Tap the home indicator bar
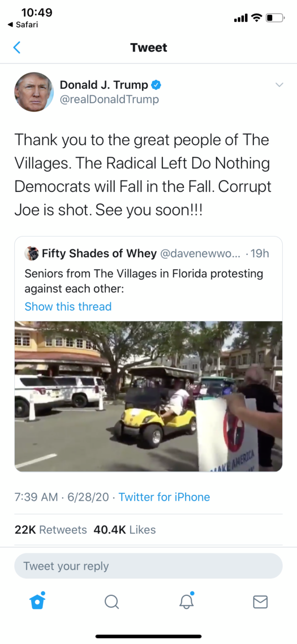The width and height of the screenshot is (297, 644). click(148, 636)
